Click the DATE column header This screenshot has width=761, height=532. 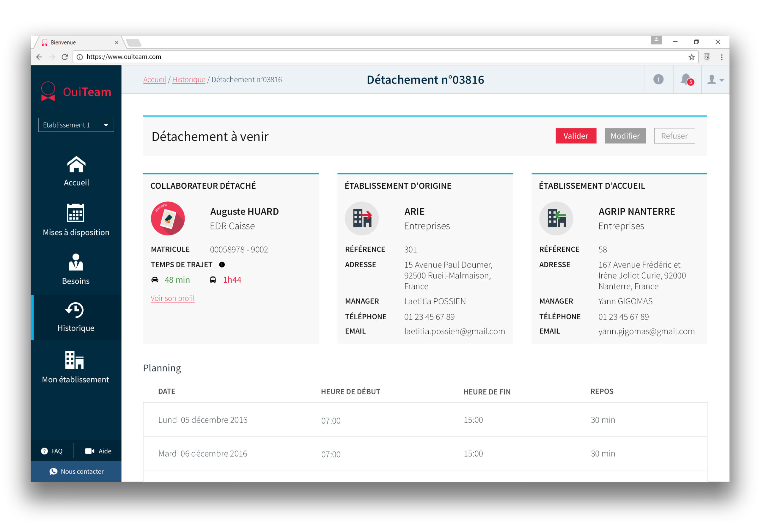[x=166, y=391]
